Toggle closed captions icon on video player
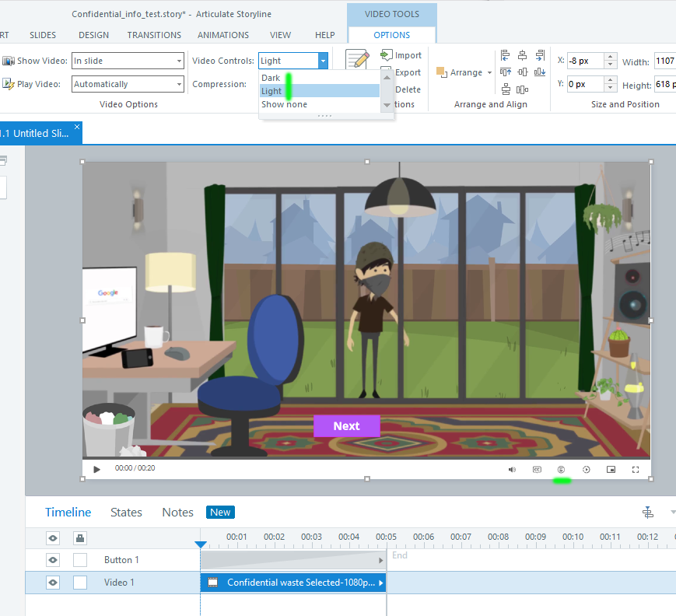The width and height of the screenshot is (676, 616). [537, 469]
